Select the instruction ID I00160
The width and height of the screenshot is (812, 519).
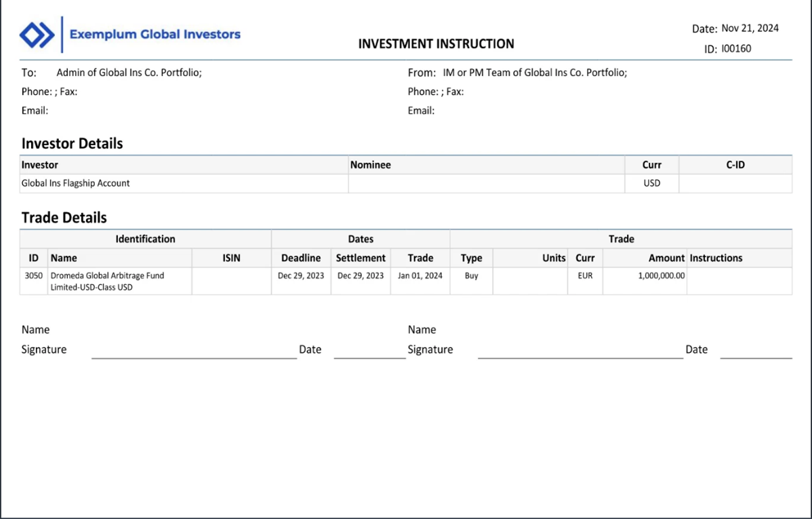736,49
